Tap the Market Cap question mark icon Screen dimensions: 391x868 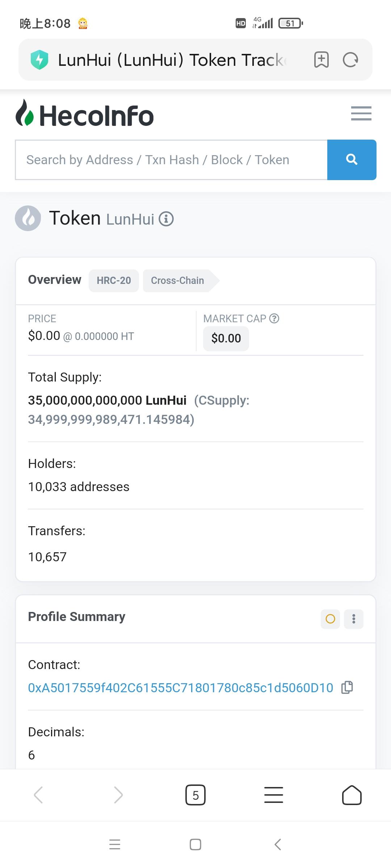click(274, 318)
